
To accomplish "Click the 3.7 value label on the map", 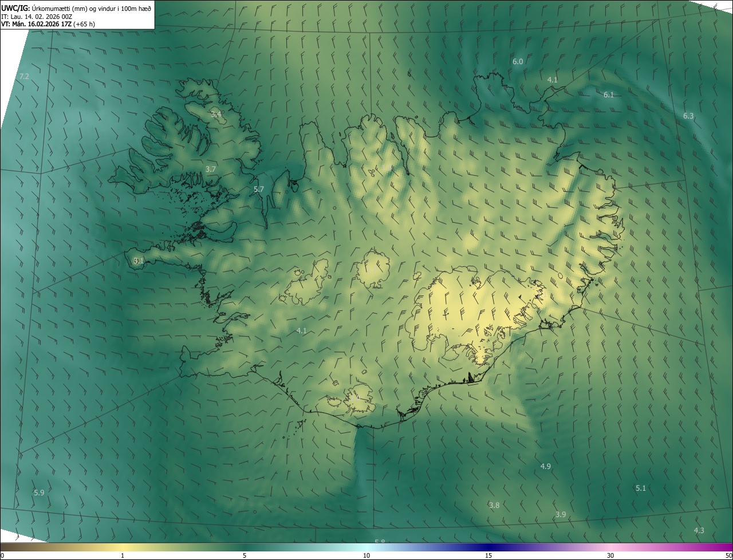I will click(x=210, y=169).
